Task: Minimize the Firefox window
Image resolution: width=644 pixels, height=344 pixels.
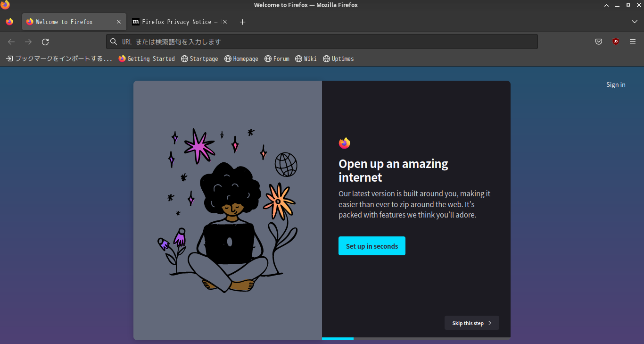Action: [x=617, y=5]
